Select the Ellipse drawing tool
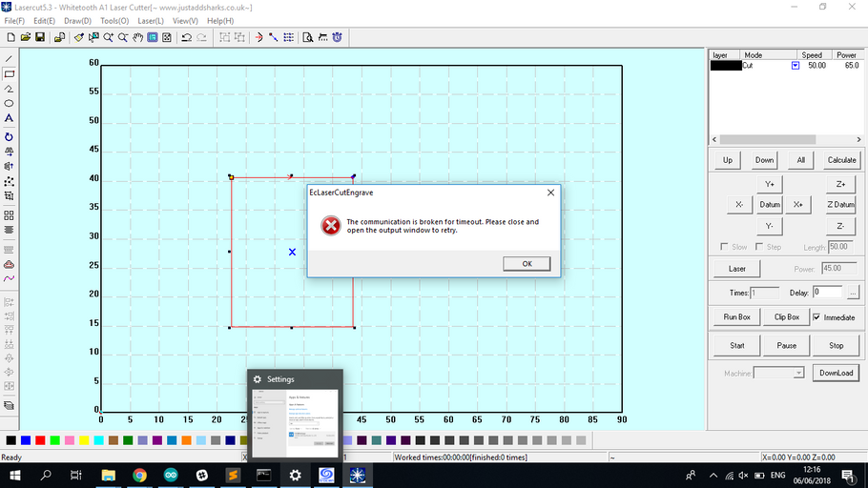 point(10,103)
